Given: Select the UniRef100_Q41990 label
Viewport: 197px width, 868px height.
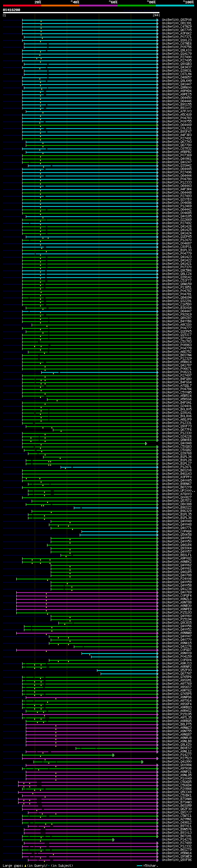Looking at the screenshot, I should click(x=177, y=761).
